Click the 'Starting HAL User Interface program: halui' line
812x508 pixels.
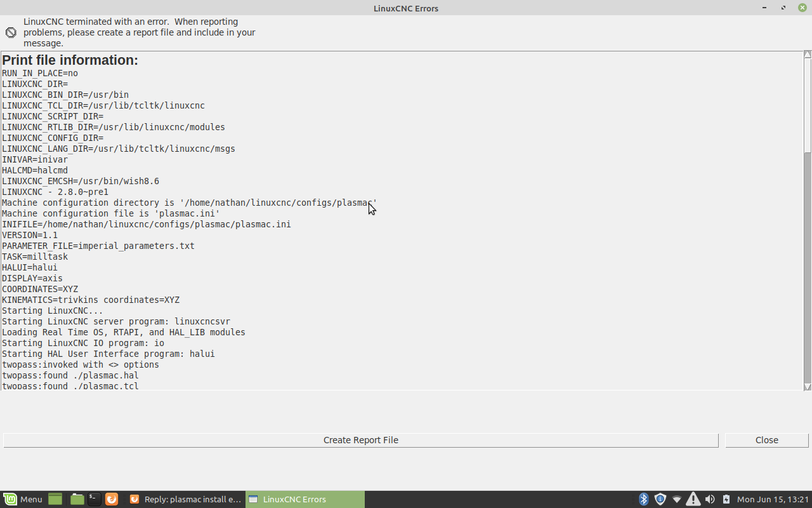(x=108, y=354)
